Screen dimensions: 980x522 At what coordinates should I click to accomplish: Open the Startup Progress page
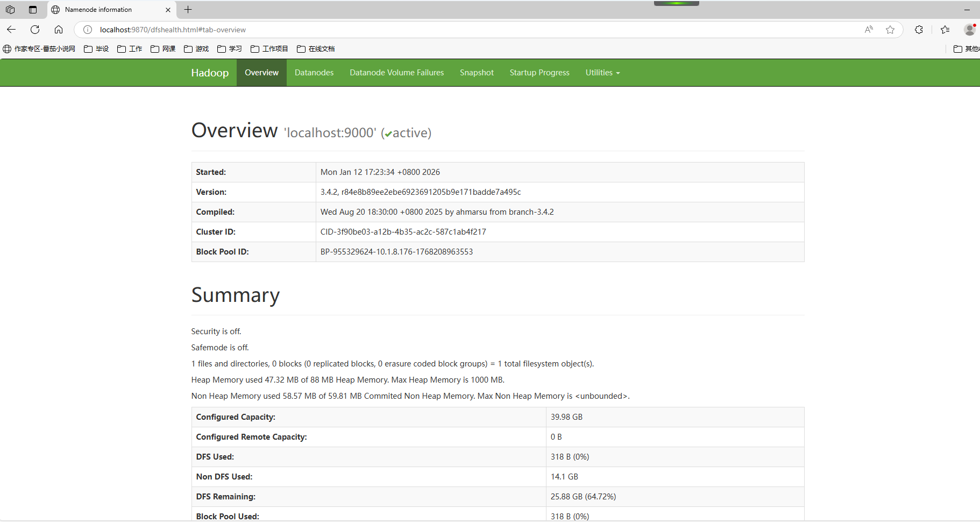tap(539, 72)
